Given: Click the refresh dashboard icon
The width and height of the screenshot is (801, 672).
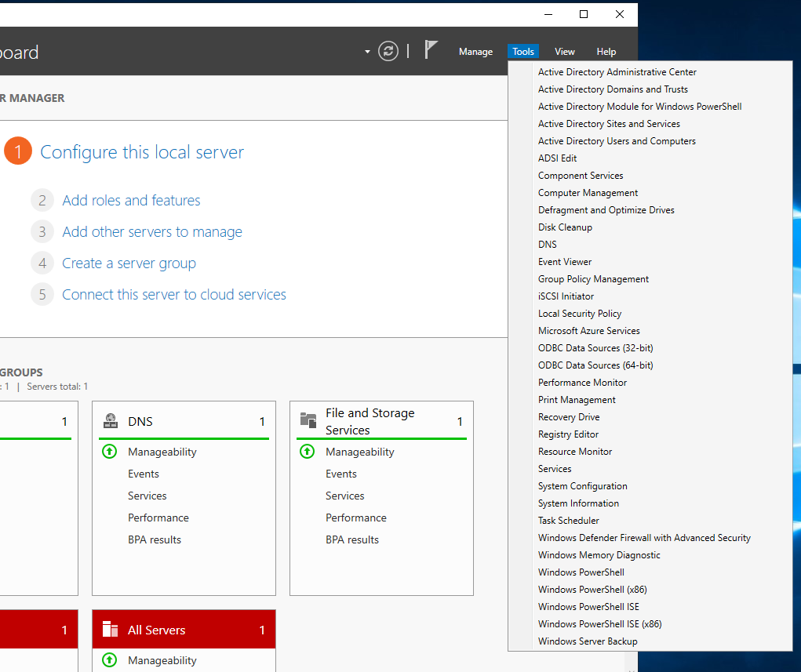Looking at the screenshot, I should click(x=388, y=51).
